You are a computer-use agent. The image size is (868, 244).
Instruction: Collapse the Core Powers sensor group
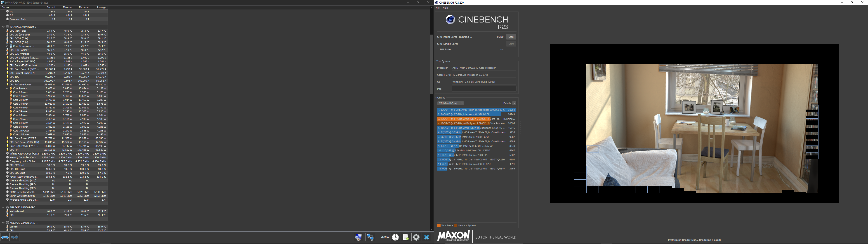click(7, 88)
